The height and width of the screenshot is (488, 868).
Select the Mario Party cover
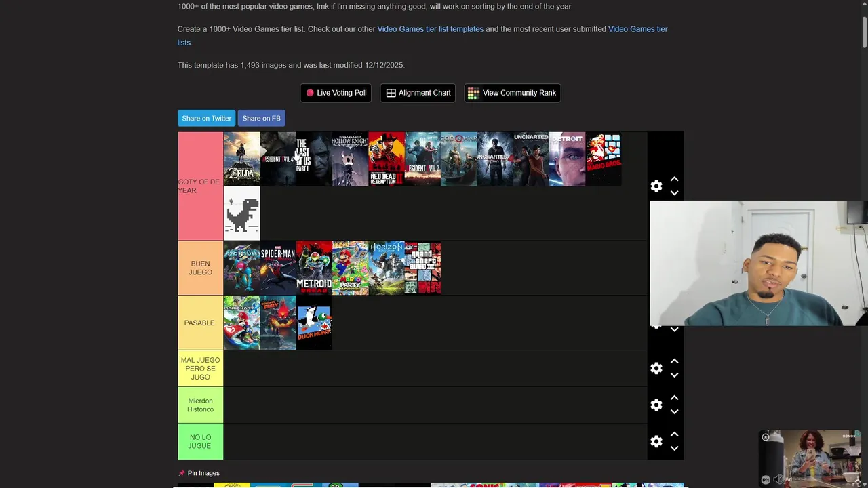350,268
